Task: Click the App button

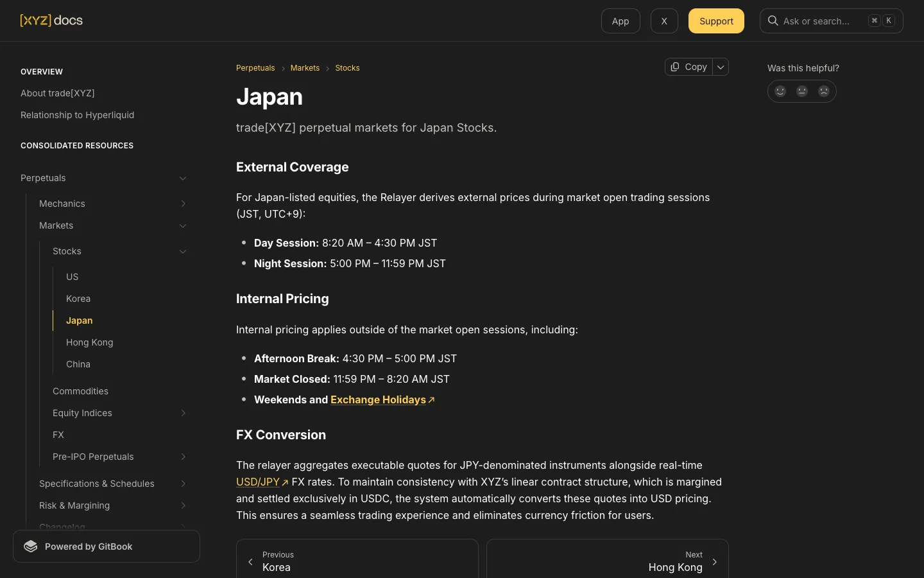Action: [x=620, y=21]
